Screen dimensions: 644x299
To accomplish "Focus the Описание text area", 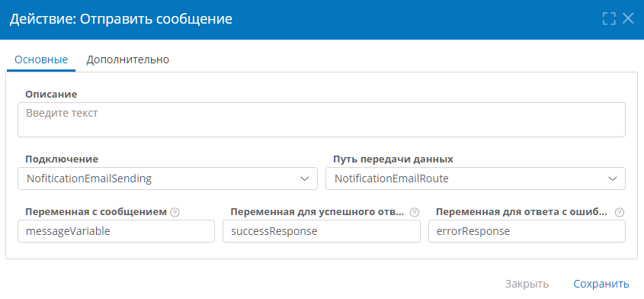I will coord(322,120).
